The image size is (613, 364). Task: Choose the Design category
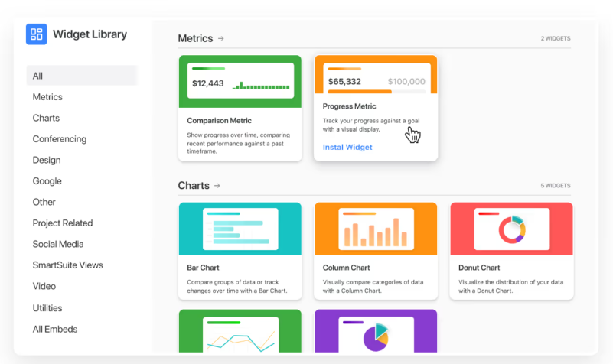47,160
